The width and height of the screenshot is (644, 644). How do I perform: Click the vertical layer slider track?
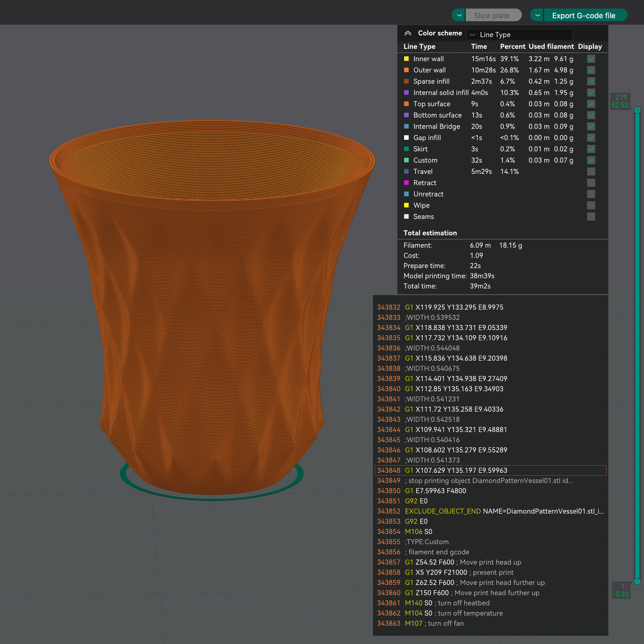tap(637, 346)
